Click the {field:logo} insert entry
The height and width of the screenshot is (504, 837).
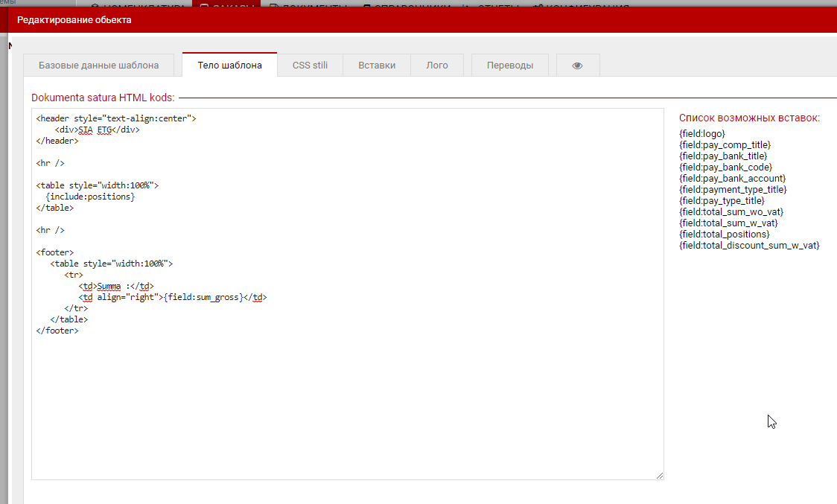[702, 134]
